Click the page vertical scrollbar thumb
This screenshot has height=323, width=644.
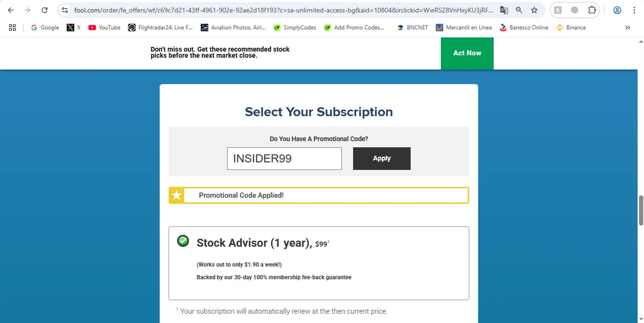[x=641, y=210]
